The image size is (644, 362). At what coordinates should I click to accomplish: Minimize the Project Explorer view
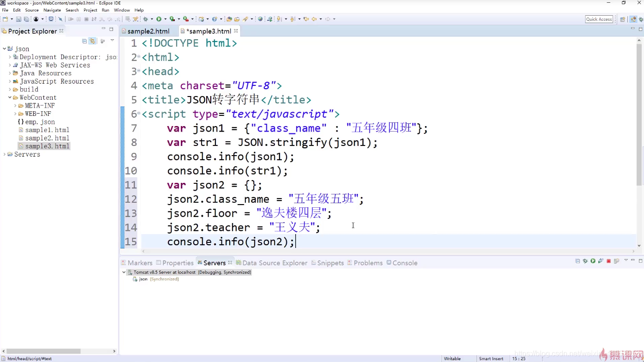(103, 29)
